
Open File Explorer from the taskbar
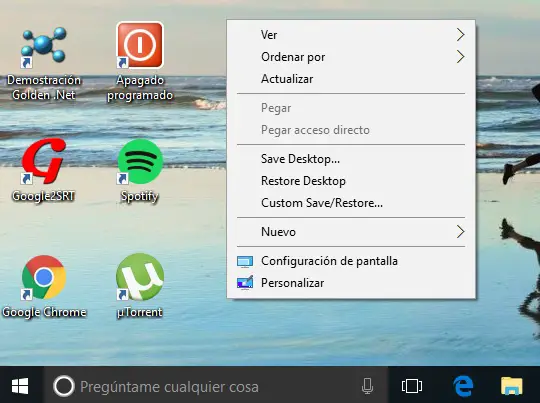[511, 386]
